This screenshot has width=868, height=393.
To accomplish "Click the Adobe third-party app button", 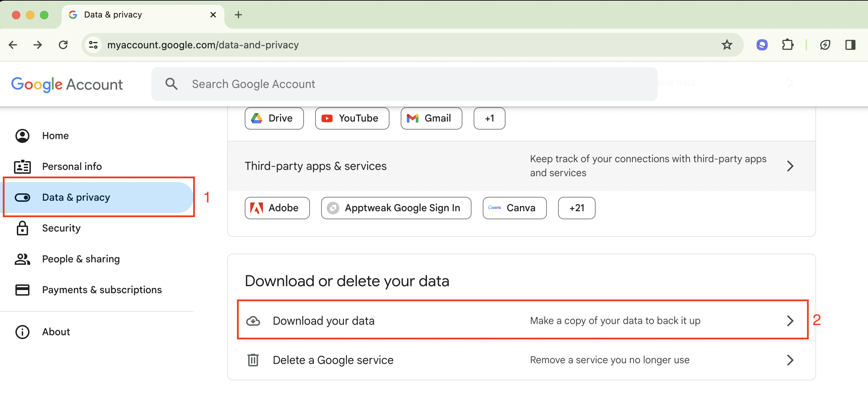I will pyautogui.click(x=276, y=208).
